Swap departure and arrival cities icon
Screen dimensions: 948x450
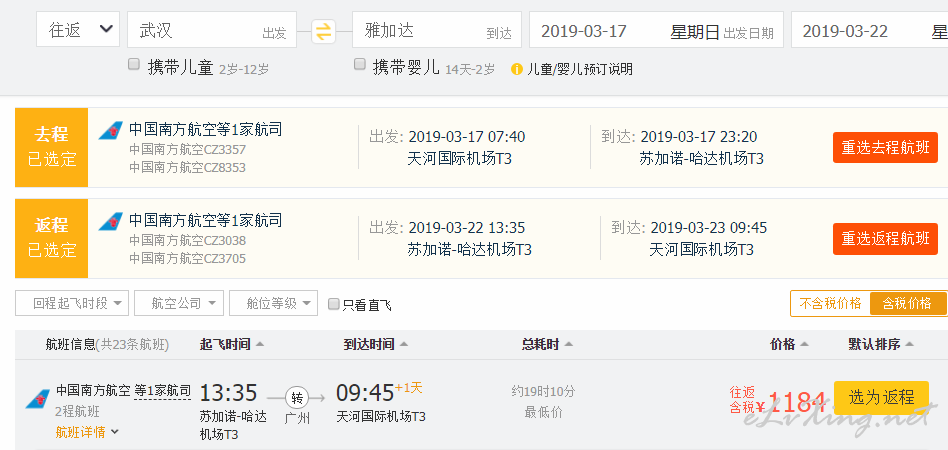point(323,31)
